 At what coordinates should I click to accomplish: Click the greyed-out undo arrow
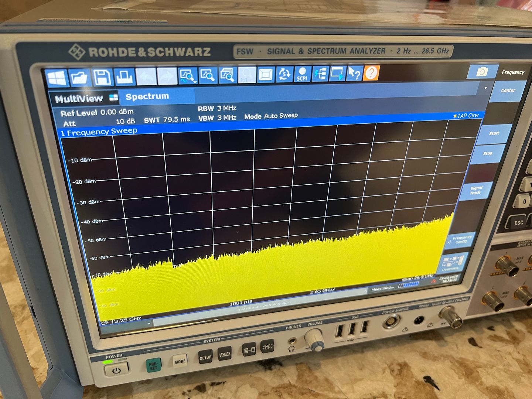pyautogui.click(x=146, y=76)
